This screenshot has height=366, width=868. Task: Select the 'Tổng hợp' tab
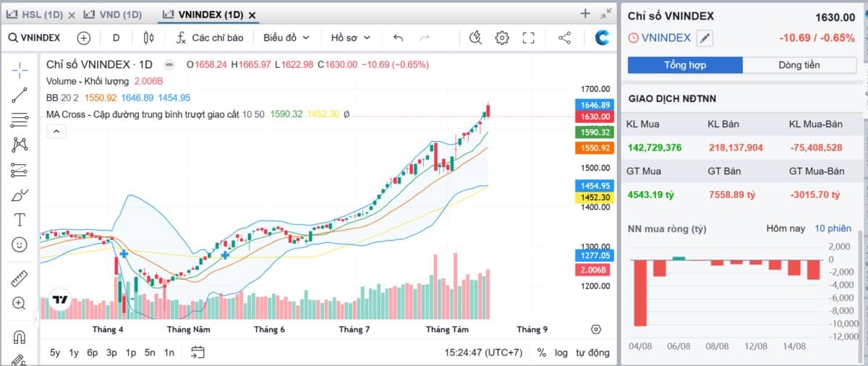click(x=685, y=65)
